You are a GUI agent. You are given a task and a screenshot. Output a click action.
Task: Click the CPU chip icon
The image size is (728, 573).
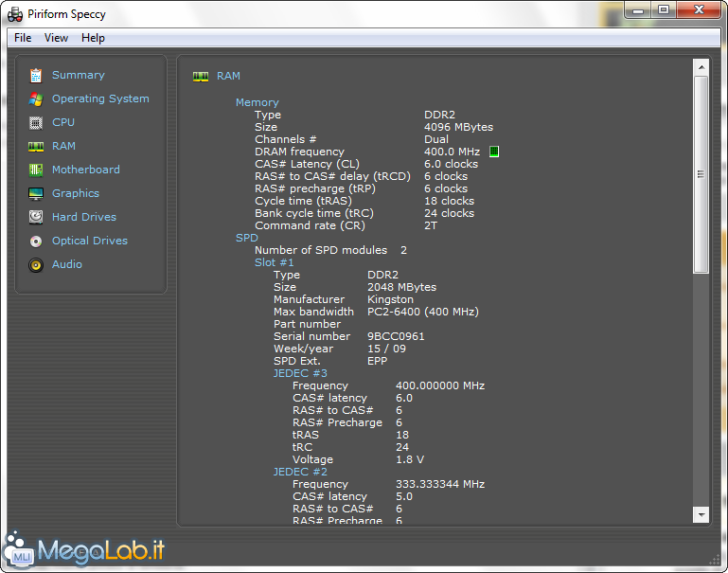pos(36,122)
